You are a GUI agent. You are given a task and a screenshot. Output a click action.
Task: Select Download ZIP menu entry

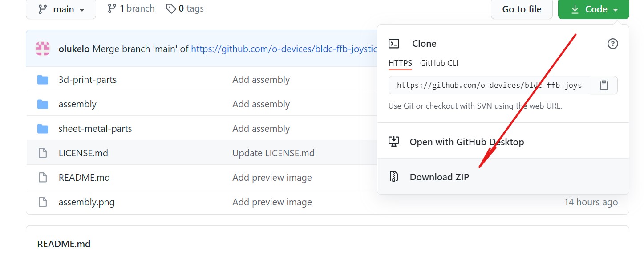point(503,177)
